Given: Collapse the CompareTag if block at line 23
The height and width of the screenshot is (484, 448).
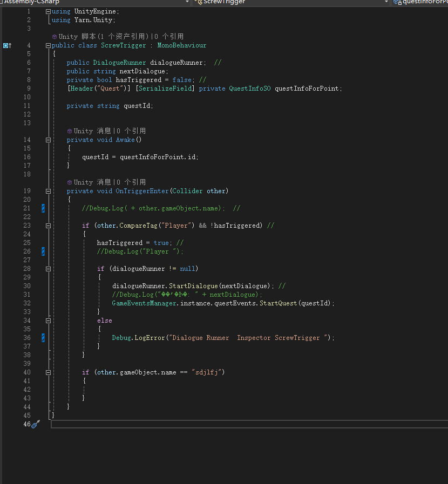Looking at the screenshot, I should (x=48, y=226).
